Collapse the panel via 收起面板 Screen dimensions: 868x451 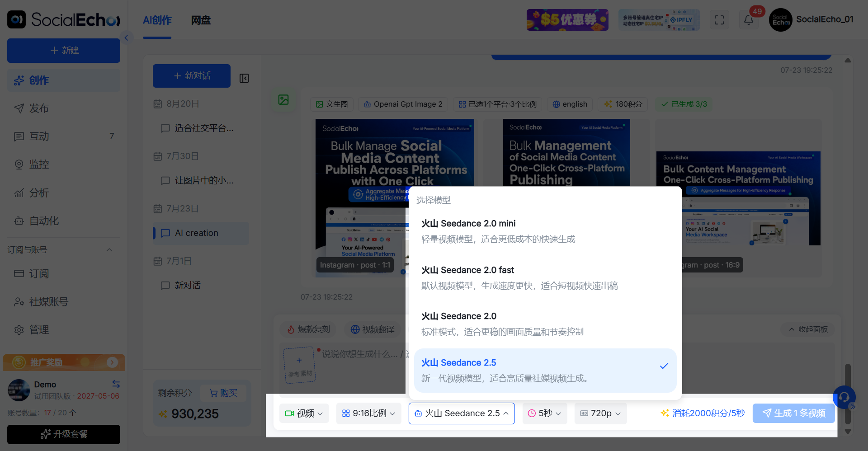[x=808, y=329]
